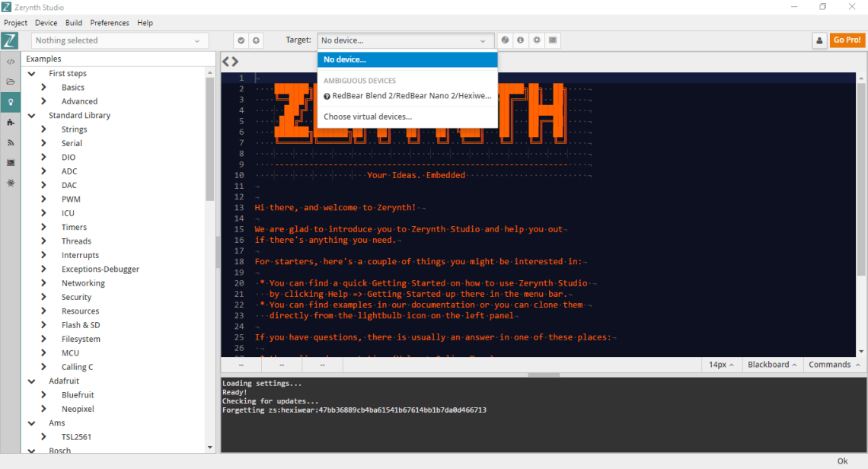Click the editor scroll-up arrow
868x469 pixels.
(x=861, y=78)
